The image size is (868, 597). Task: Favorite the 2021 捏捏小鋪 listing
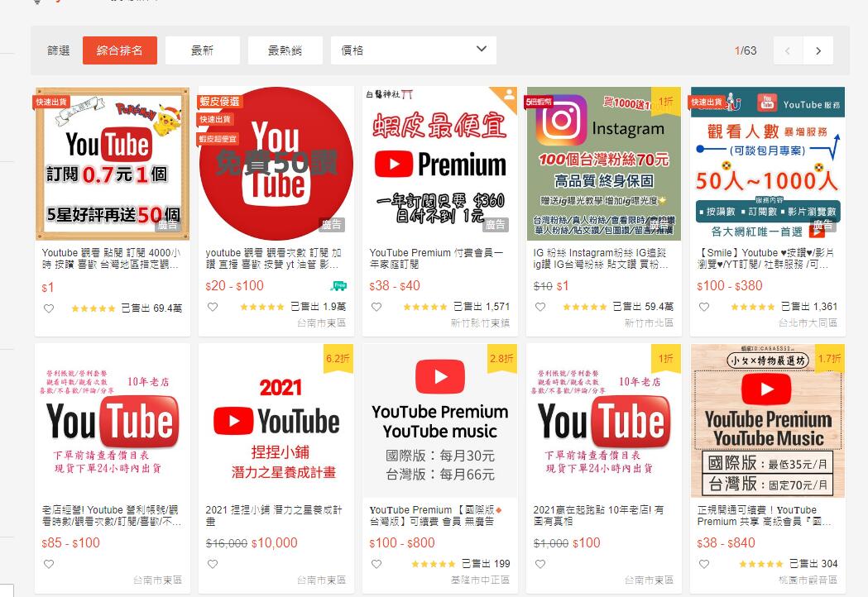click(213, 564)
